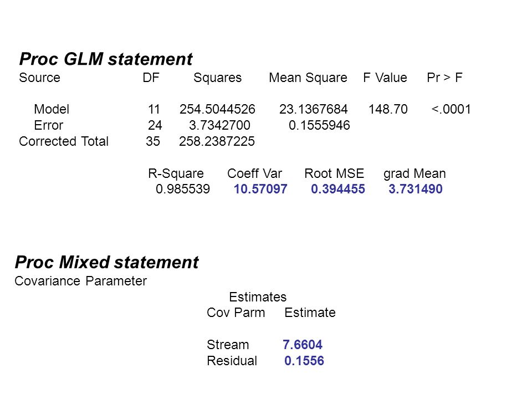Screen dimensions: 532x399
Task: Select the value 258.2387225
Action: [217, 141]
